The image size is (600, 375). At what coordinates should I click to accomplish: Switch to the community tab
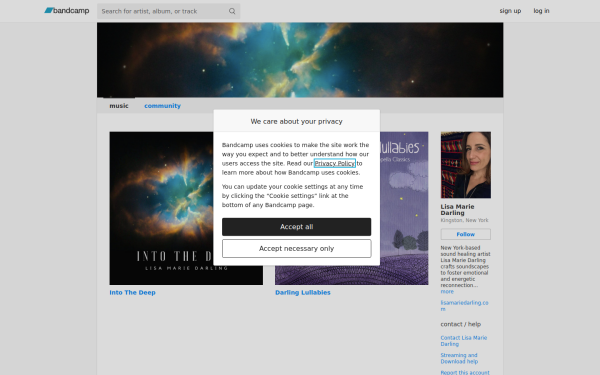(x=162, y=106)
